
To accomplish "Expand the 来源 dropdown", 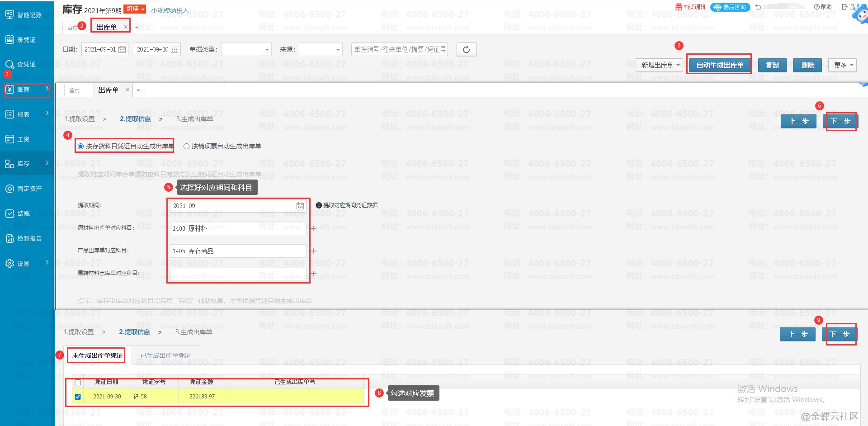I will point(320,49).
